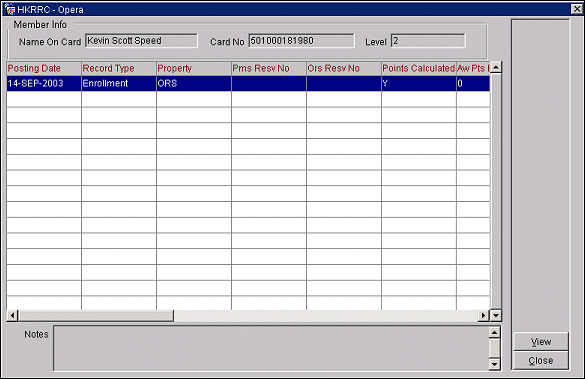Click the horizontal scroll left arrow
Image resolution: width=585 pixels, height=379 pixels.
point(12,316)
